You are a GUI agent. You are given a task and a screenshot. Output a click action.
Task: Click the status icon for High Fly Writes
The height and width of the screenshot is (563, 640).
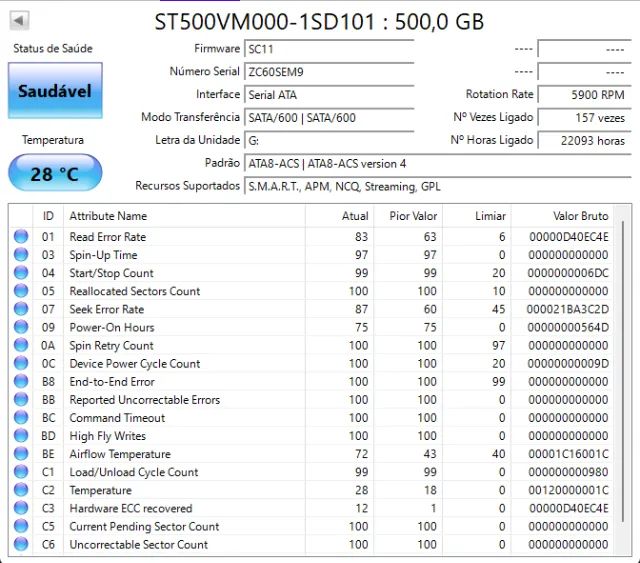[x=21, y=436]
